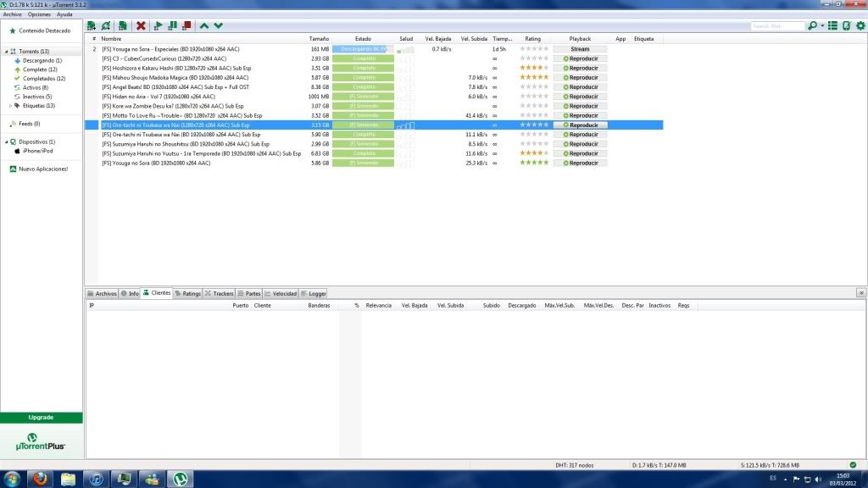
Task: Select Completados (12) in the sidebar
Action: (44, 79)
